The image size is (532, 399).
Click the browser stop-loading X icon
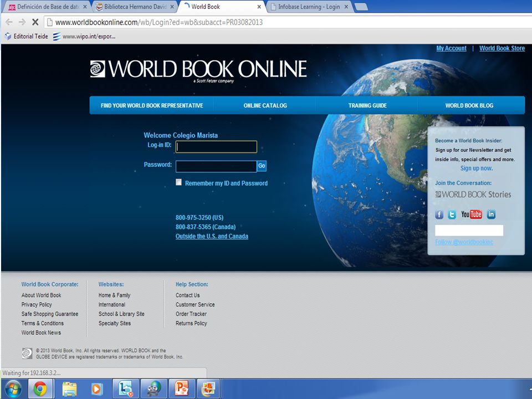[x=35, y=22]
